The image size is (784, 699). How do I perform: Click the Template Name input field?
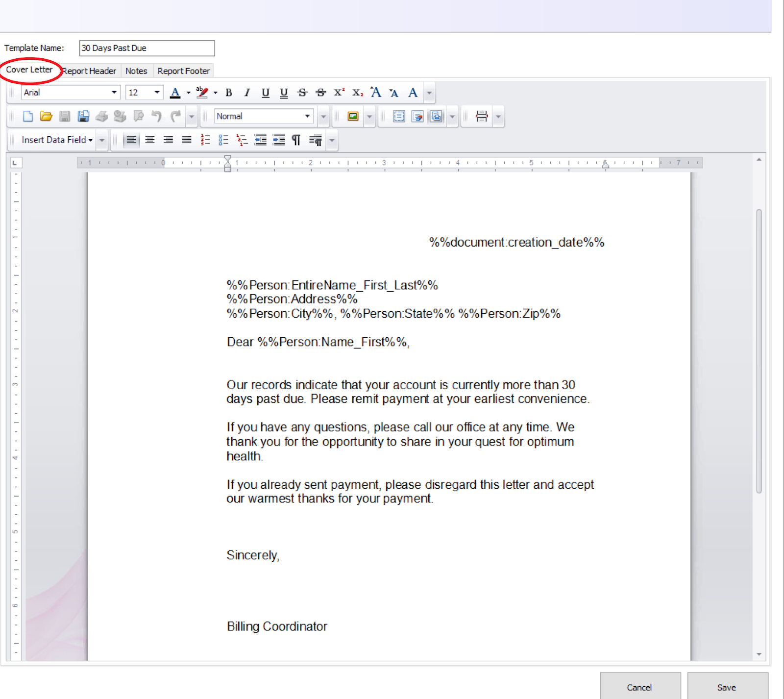(147, 48)
